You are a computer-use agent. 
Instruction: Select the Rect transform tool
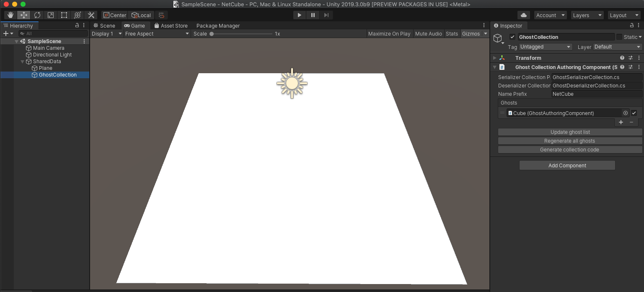(x=64, y=15)
